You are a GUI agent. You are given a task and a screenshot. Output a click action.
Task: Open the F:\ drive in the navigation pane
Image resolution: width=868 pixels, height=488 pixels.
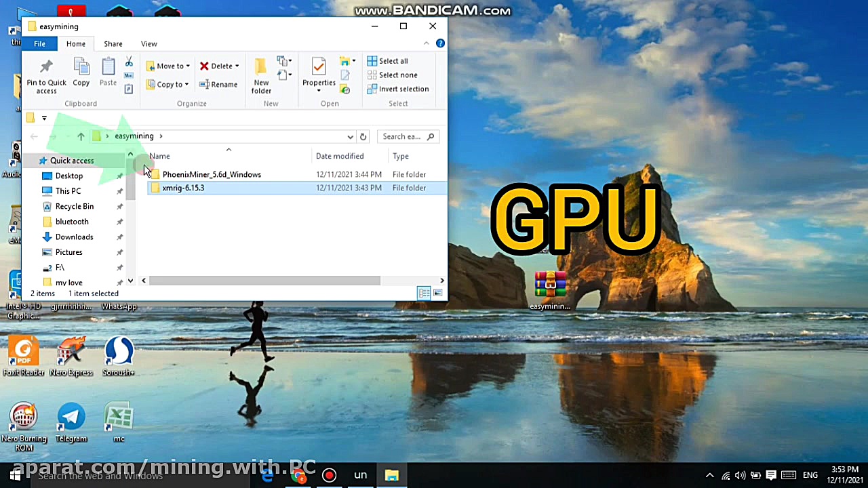tap(60, 268)
